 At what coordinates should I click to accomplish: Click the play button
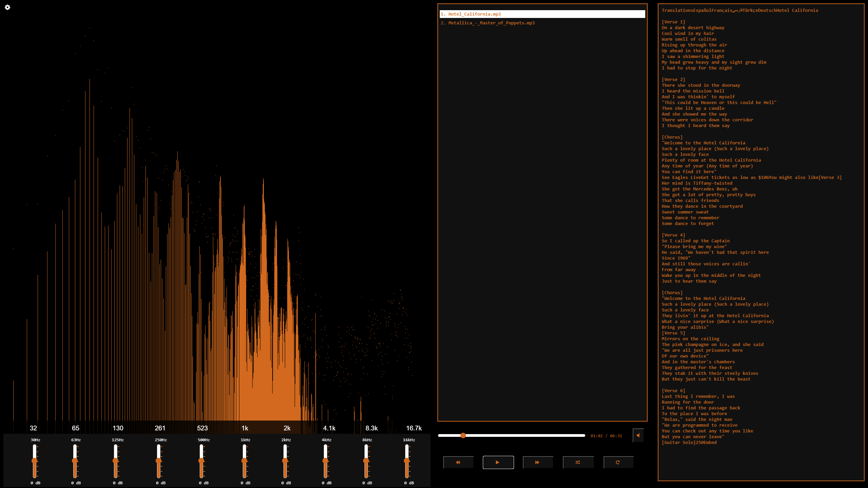pos(498,462)
